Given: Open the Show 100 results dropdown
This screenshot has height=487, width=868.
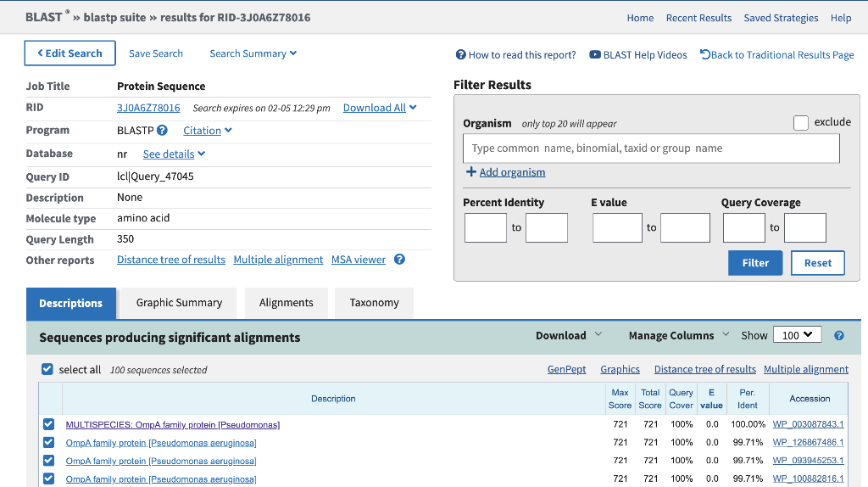Looking at the screenshot, I should coord(797,335).
